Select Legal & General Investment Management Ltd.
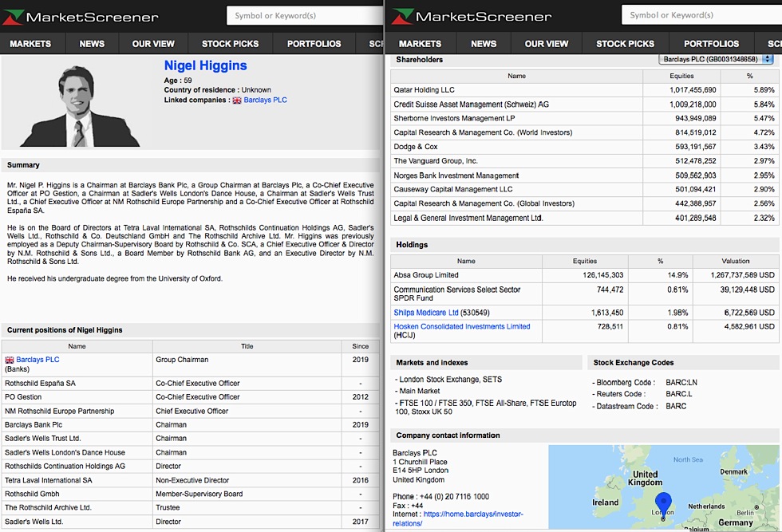This screenshot has height=532, width=782. click(583, 218)
